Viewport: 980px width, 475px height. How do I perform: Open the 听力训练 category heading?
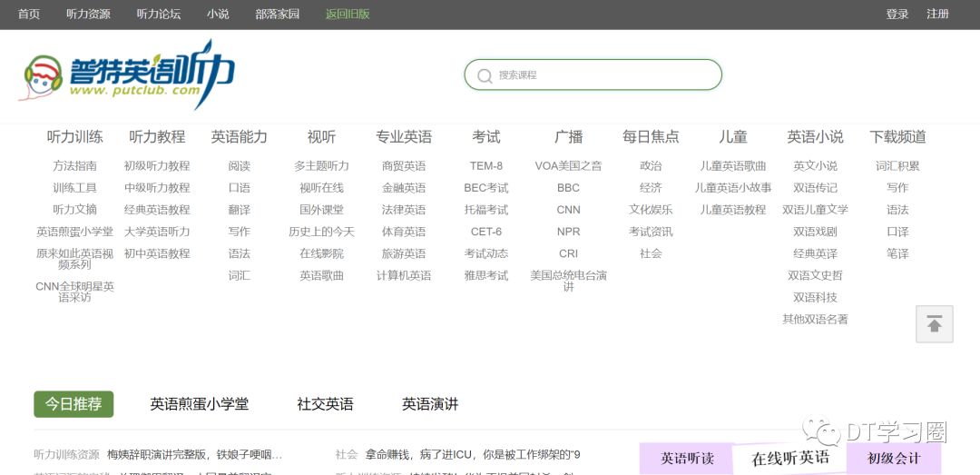click(x=75, y=137)
